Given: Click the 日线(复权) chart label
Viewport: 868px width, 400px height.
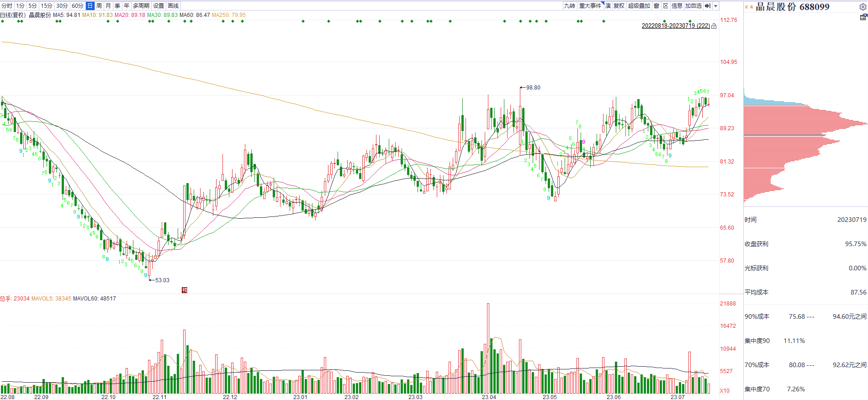Looking at the screenshot, I should (13, 15).
